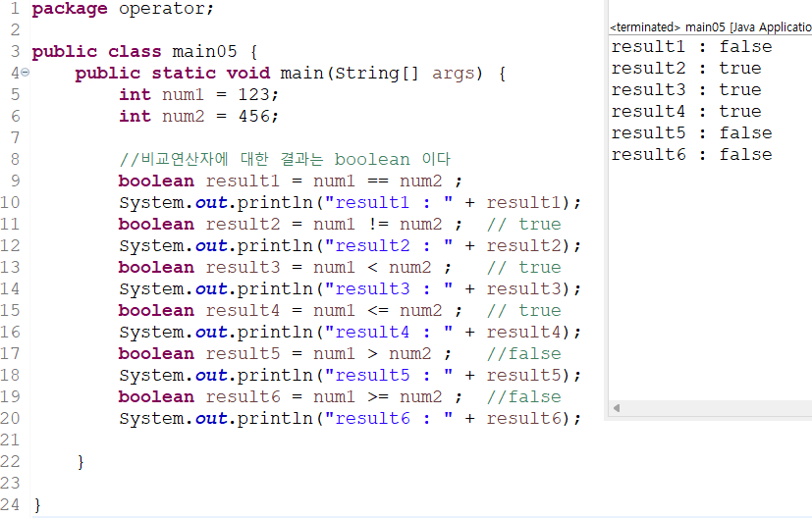
Task: Click '>=' operator on line 19
Action: pos(378,397)
